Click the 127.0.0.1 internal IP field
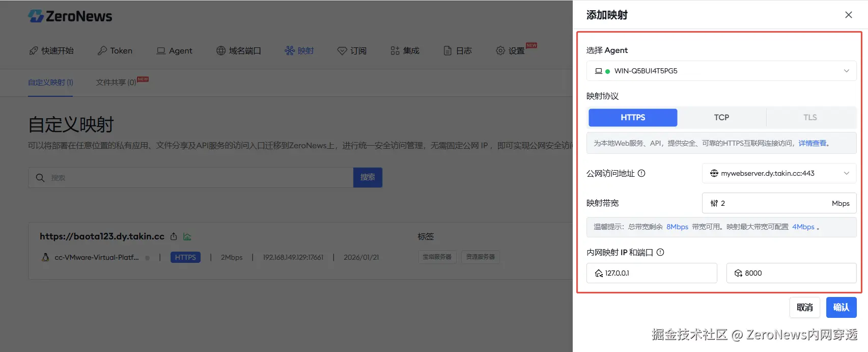The width and height of the screenshot is (868, 352). pyautogui.click(x=652, y=273)
